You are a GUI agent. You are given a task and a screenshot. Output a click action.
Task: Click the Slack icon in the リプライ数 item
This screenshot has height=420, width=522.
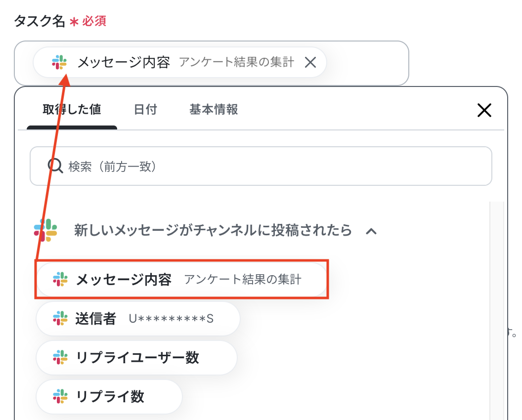click(60, 396)
